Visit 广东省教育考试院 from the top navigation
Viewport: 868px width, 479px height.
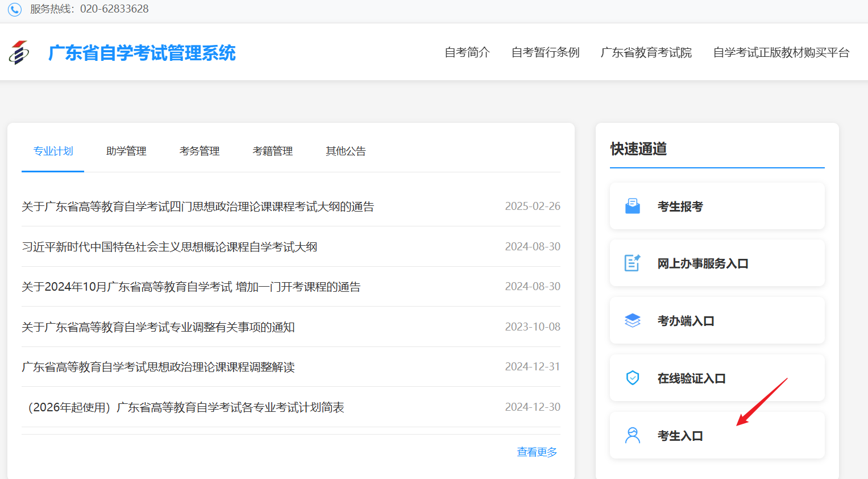pyautogui.click(x=646, y=52)
